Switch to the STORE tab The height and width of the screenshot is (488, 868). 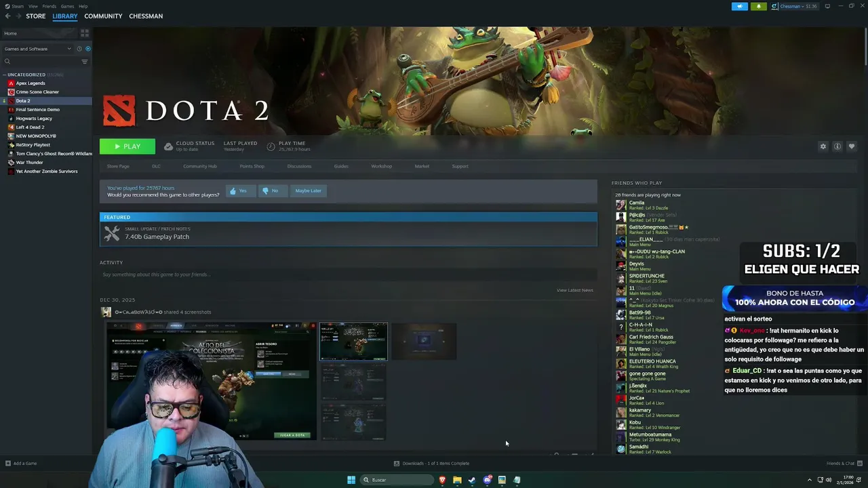(35, 16)
